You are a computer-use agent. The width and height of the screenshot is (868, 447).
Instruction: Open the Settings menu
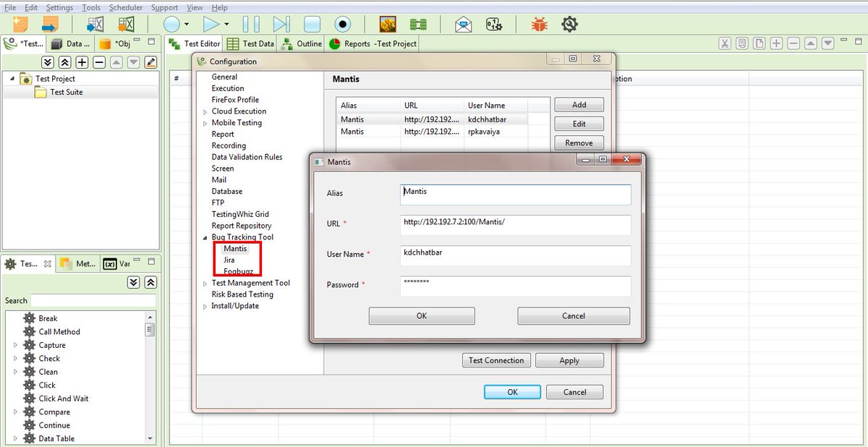(59, 7)
